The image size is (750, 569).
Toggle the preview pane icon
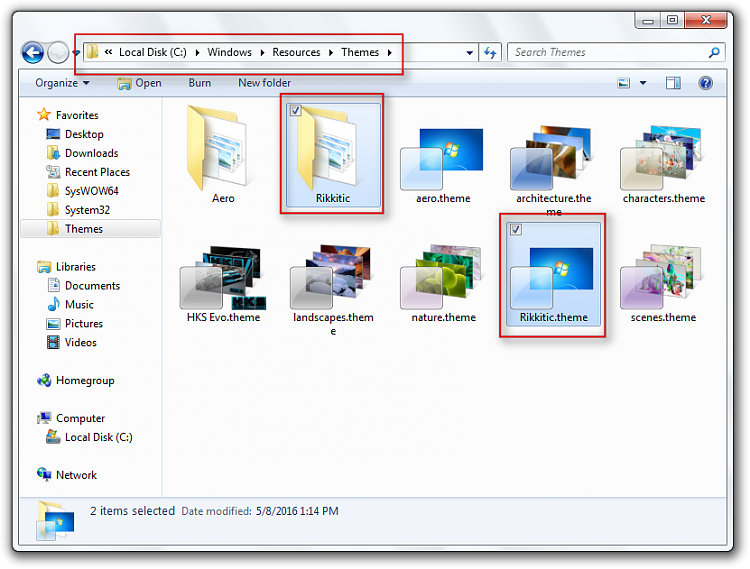click(673, 83)
